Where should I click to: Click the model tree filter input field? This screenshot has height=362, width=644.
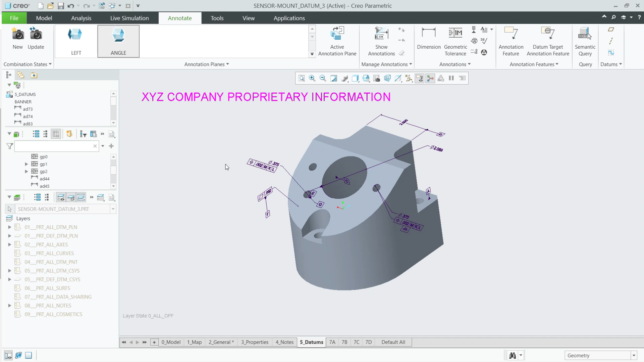coord(54,146)
